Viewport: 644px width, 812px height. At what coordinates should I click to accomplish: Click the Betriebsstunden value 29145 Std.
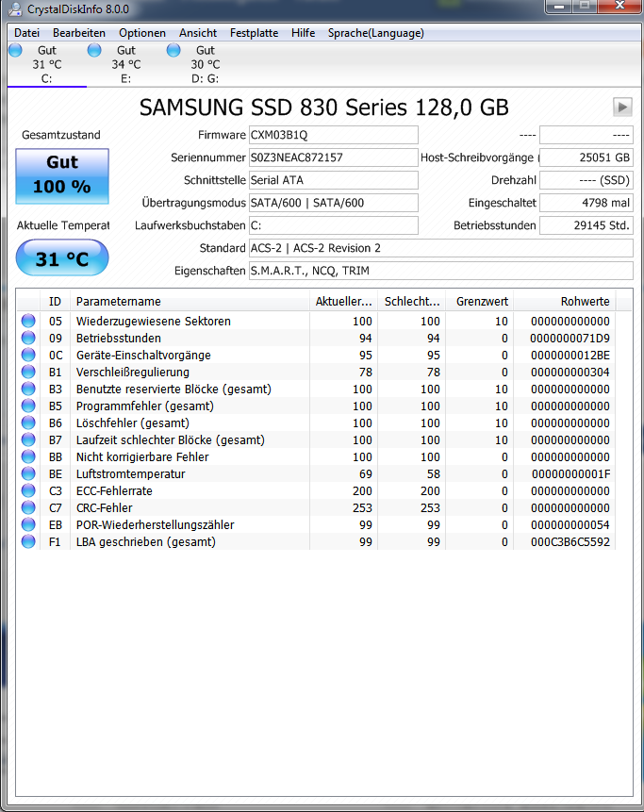click(x=586, y=225)
